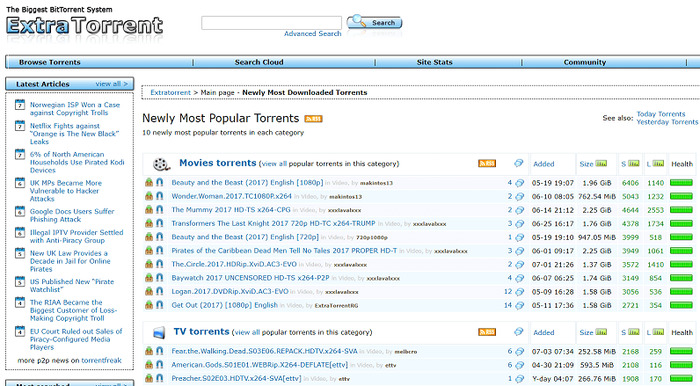Click into the torrent search field
This screenshot has width=700, height=386.
click(x=271, y=23)
